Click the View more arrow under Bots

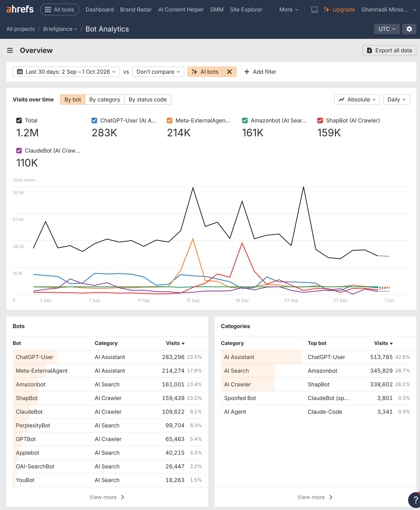(123, 497)
